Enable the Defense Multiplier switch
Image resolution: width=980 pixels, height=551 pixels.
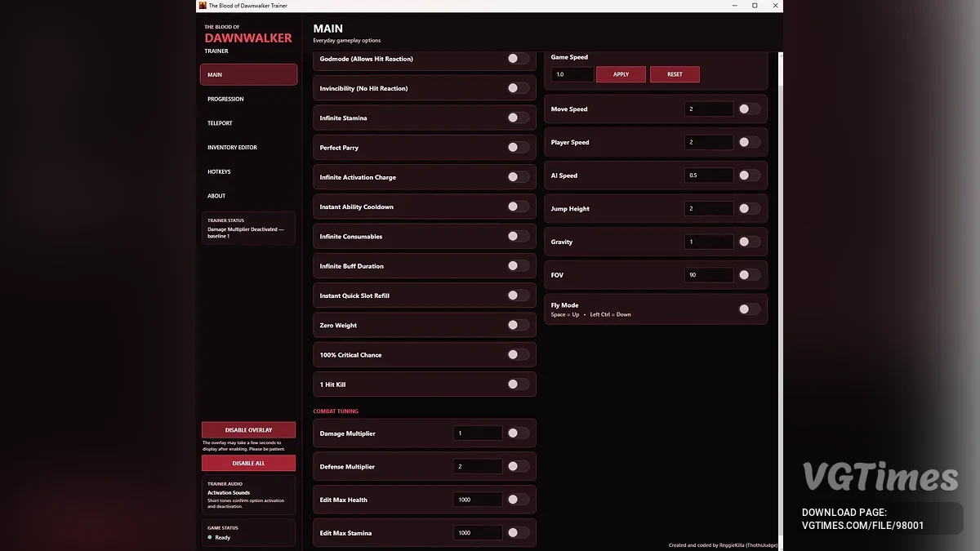point(518,466)
